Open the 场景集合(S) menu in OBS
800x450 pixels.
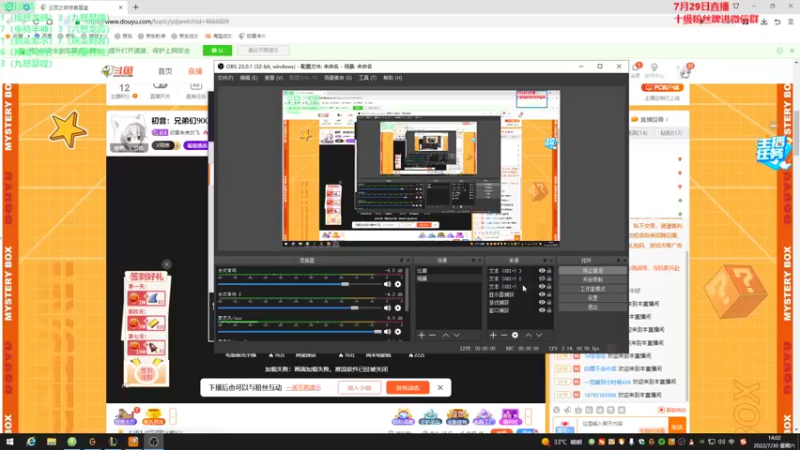(338, 78)
